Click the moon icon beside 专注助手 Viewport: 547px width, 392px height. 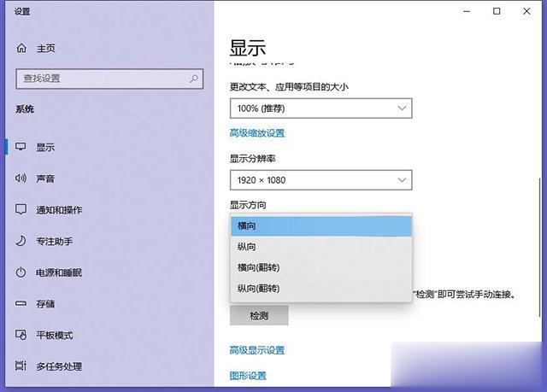point(21,241)
